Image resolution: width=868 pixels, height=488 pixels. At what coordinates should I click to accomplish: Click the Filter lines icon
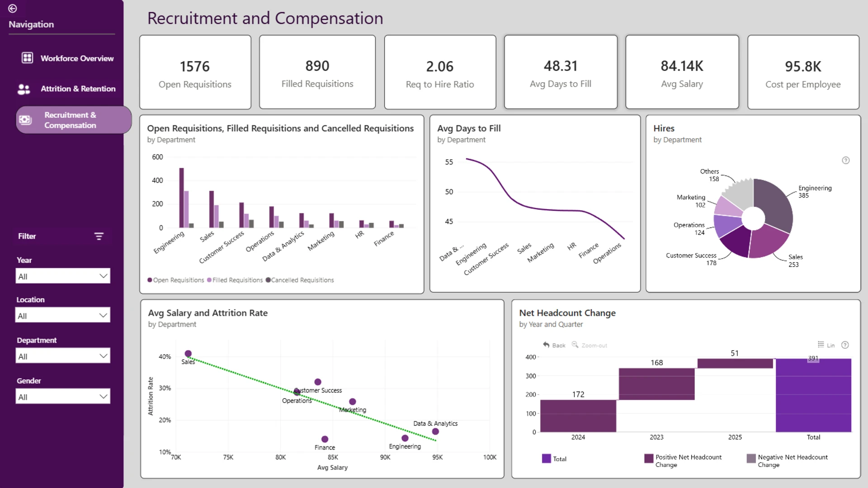tap(99, 236)
